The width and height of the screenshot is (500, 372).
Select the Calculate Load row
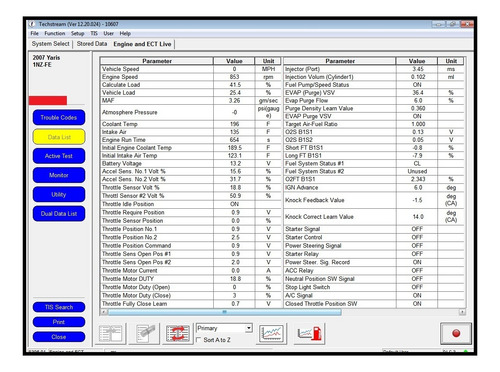pos(191,85)
